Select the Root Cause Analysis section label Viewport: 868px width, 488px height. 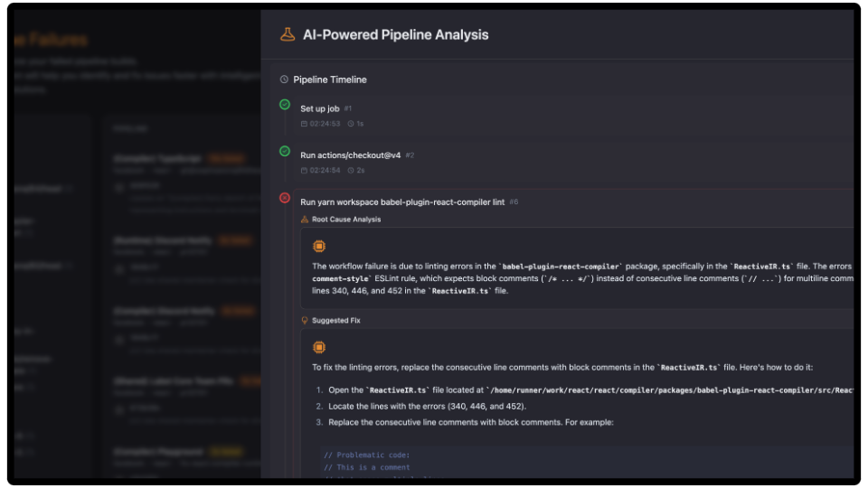[346, 220]
